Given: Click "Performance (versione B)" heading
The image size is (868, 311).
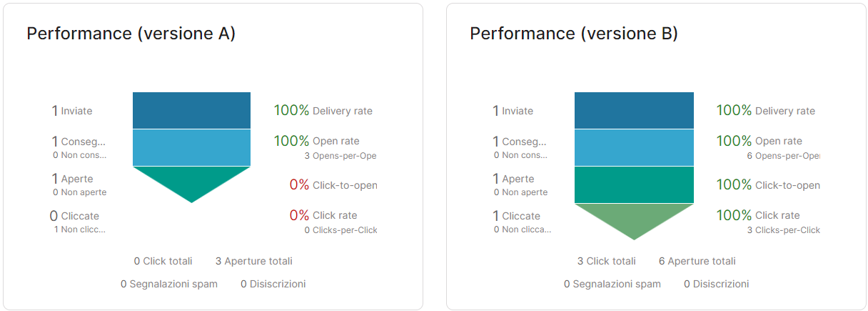Looking at the screenshot, I should tap(574, 34).
